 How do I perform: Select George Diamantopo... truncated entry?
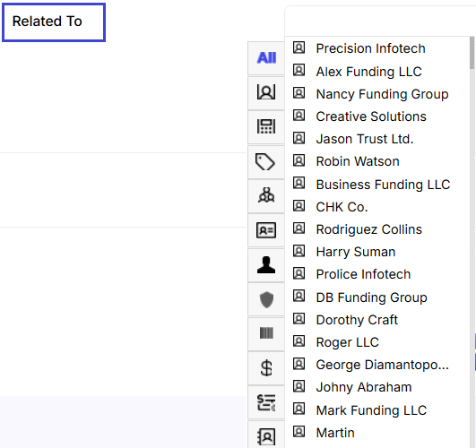pyautogui.click(x=382, y=365)
